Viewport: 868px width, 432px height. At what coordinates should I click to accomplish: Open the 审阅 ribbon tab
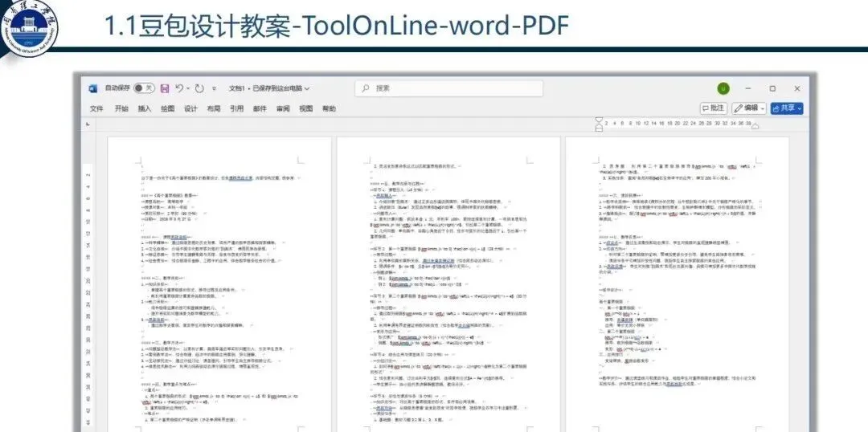tap(283, 108)
